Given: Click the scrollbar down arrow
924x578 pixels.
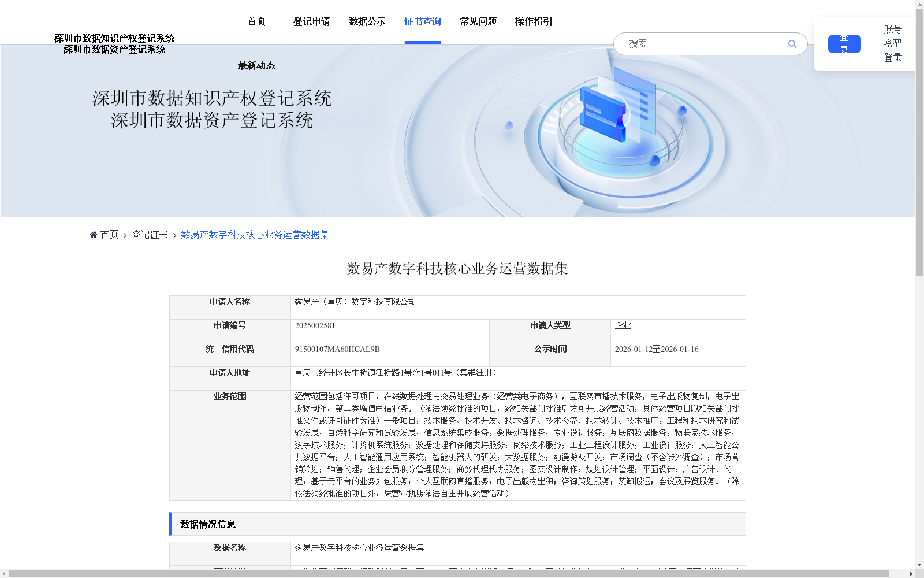Looking at the screenshot, I should pos(919,565).
